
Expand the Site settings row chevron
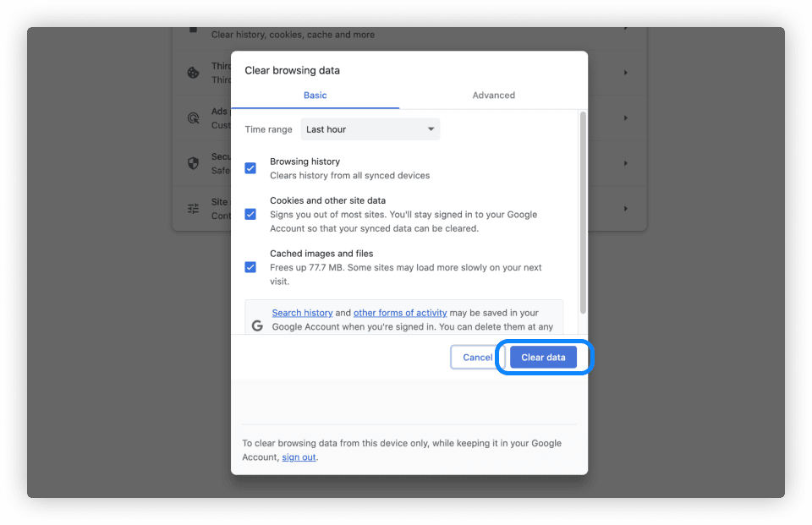click(625, 207)
